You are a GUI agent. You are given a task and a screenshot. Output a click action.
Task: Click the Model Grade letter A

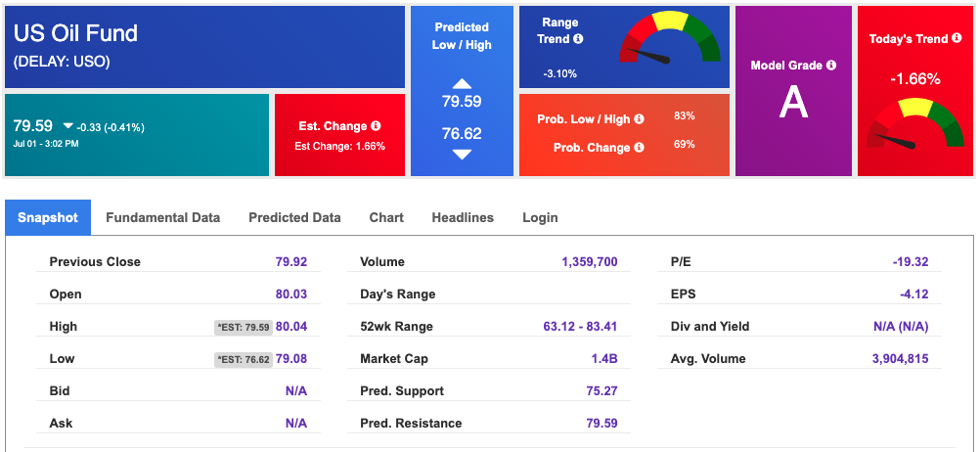tap(793, 102)
